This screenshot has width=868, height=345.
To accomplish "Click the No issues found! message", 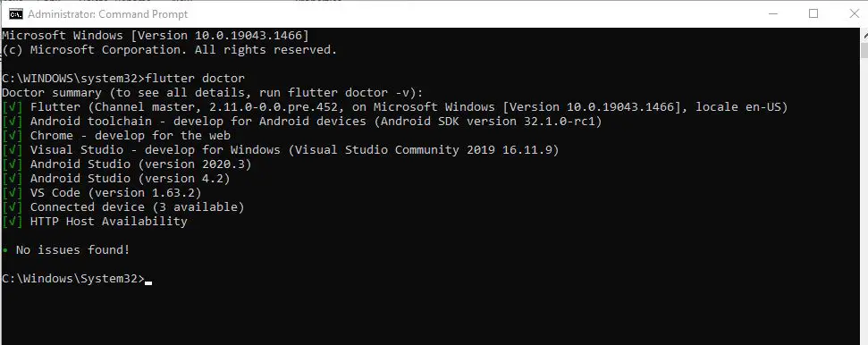I will (72, 249).
